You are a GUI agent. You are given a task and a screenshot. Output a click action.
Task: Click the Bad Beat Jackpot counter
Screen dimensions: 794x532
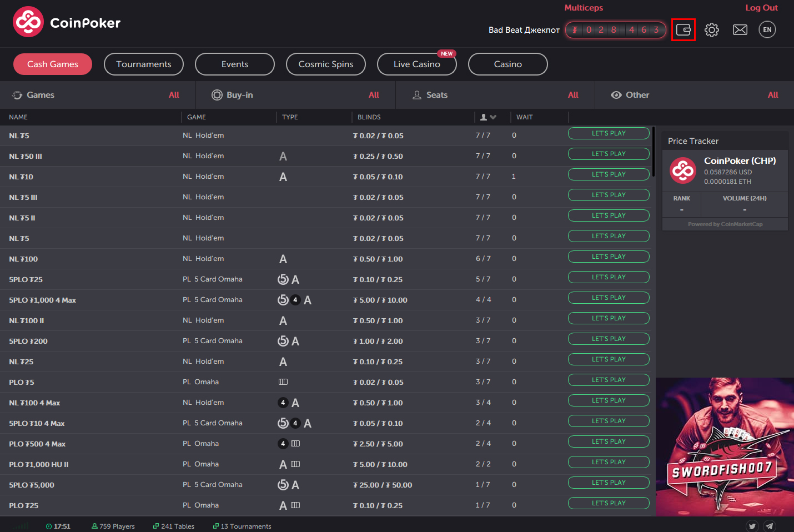click(615, 30)
